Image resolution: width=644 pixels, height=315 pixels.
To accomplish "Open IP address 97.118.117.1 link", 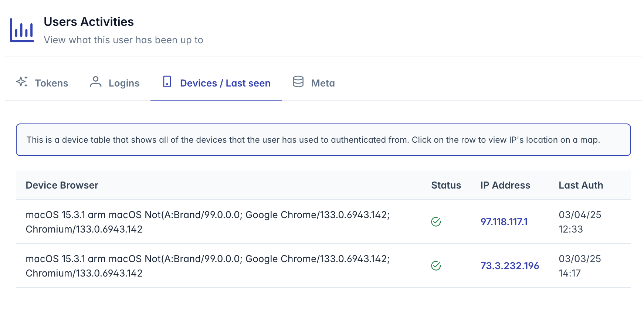I will click(x=504, y=222).
